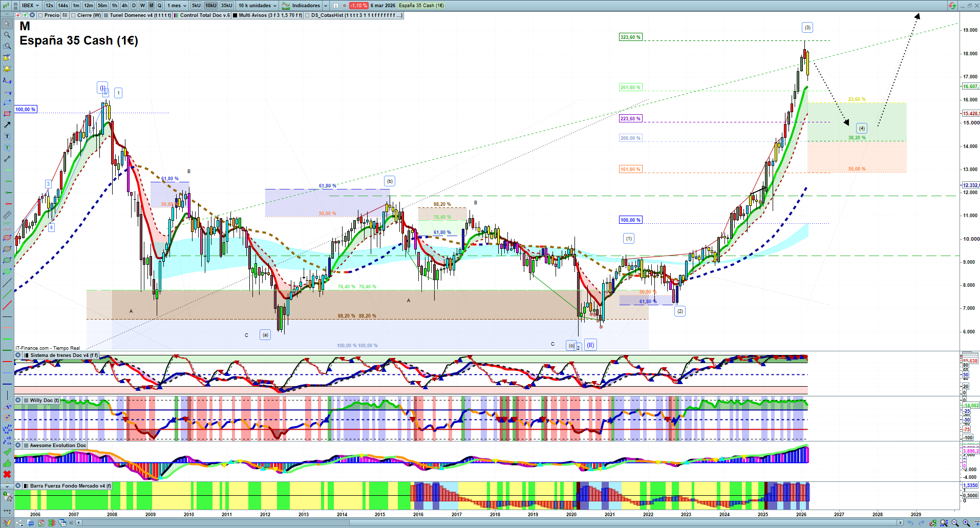The width and height of the screenshot is (980, 528).
Task: Click the zoom in magnifier at bottom-right
Action: [966, 523]
